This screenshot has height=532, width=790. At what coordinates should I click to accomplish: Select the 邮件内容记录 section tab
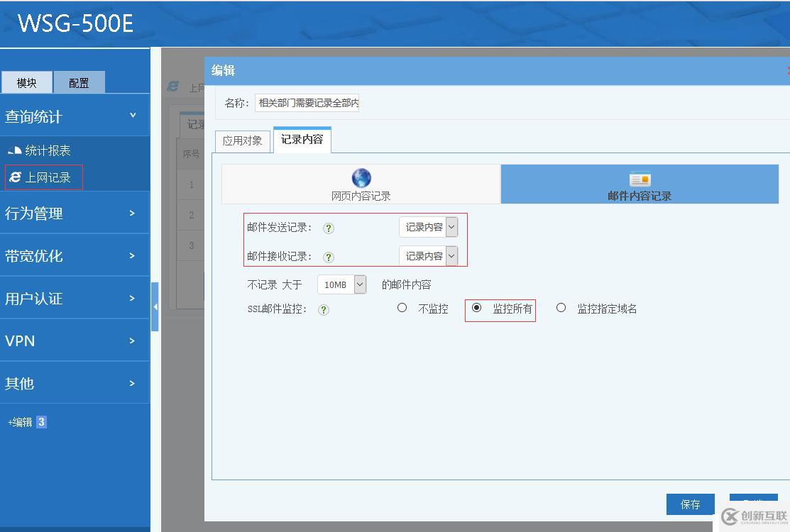coord(640,184)
